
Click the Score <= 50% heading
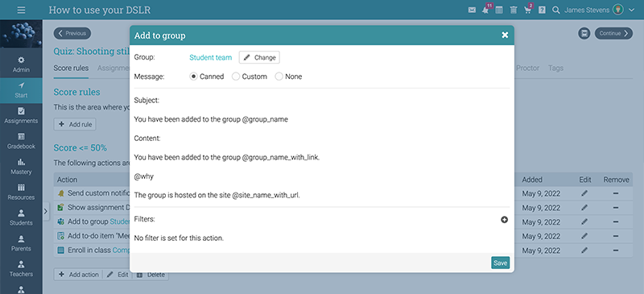(80, 147)
